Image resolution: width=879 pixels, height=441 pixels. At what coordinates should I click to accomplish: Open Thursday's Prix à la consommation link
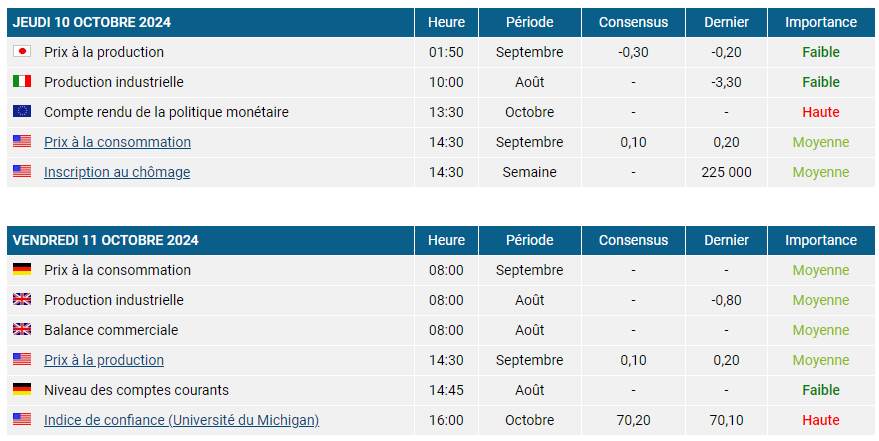pyautogui.click(x=117, y=142)
